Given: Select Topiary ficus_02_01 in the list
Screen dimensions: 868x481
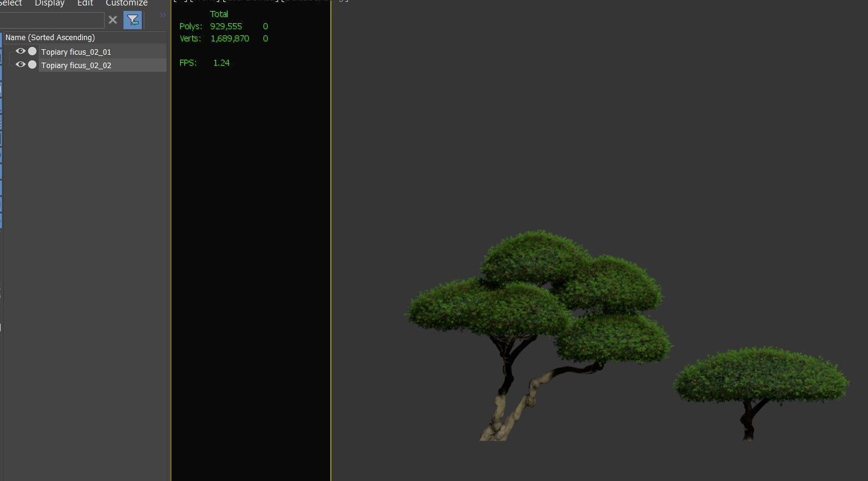Looking at the screenshot, I should pos(76,52).
